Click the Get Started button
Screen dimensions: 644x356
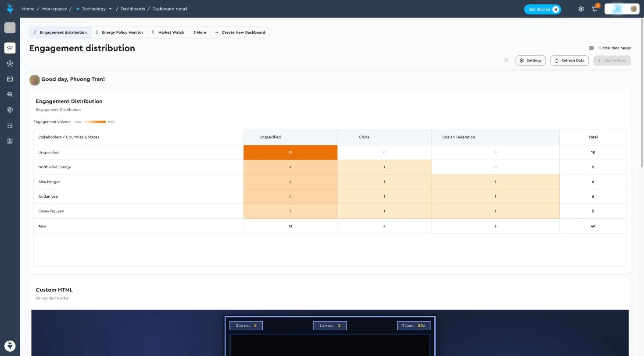542,9
